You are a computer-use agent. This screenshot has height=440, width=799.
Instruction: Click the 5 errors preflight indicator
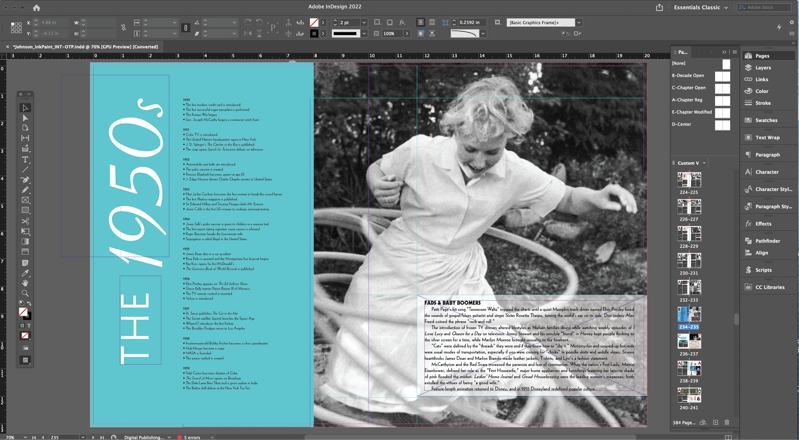pos(189,437)
